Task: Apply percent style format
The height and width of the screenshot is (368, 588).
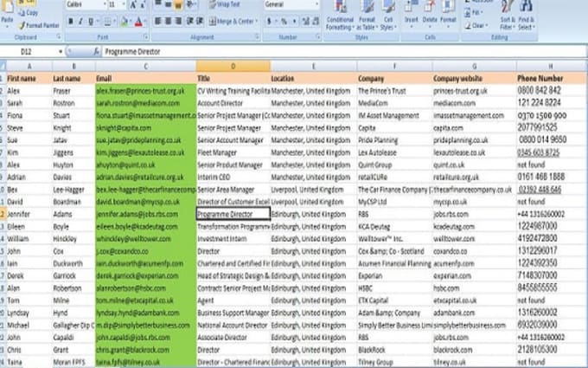Action: pos(284,22)
